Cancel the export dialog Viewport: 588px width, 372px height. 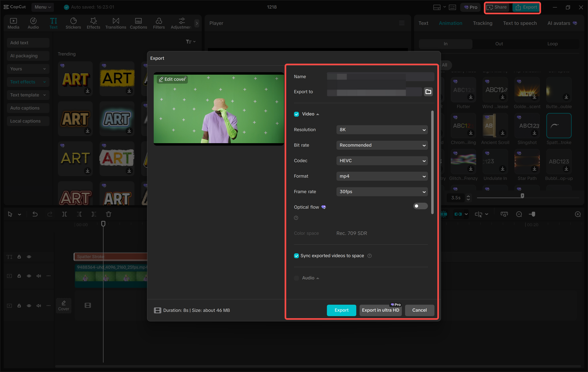pyautogui.click(x=419, y=310)
